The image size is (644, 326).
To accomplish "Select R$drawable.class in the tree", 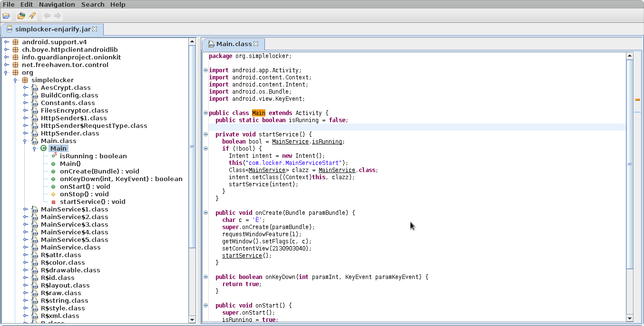I will (x=70, y=270).
